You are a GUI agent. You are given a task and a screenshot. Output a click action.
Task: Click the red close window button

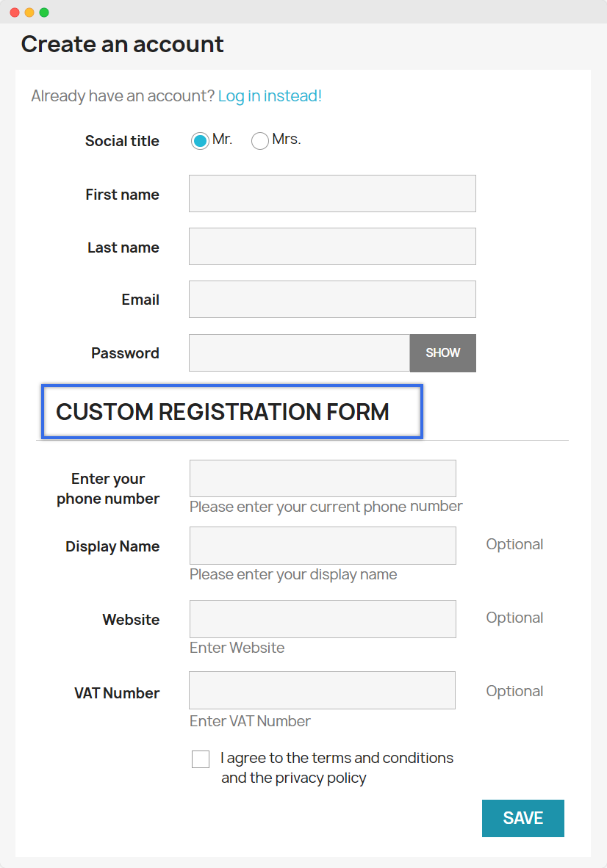(15, 12)
